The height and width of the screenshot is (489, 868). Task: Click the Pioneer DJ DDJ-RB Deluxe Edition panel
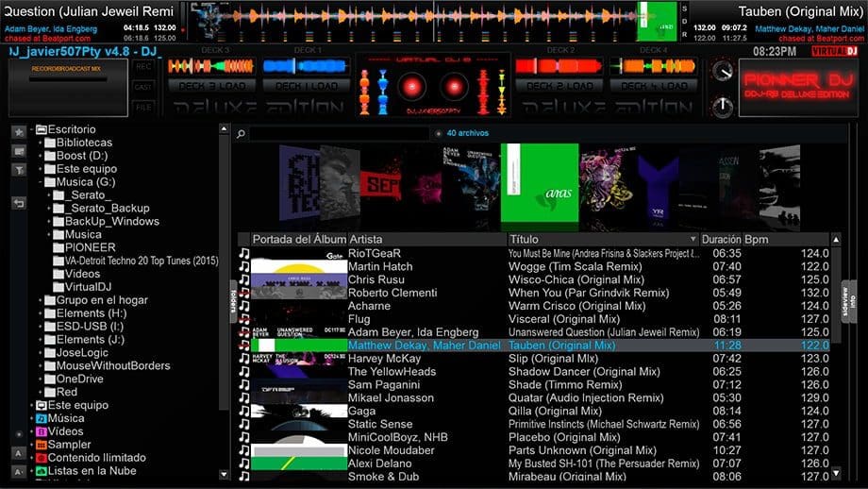pos(798,87)
